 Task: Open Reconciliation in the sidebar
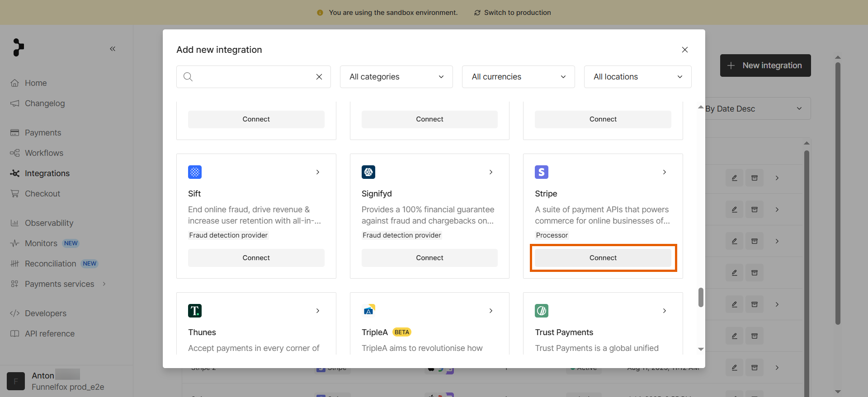(50, 264)
